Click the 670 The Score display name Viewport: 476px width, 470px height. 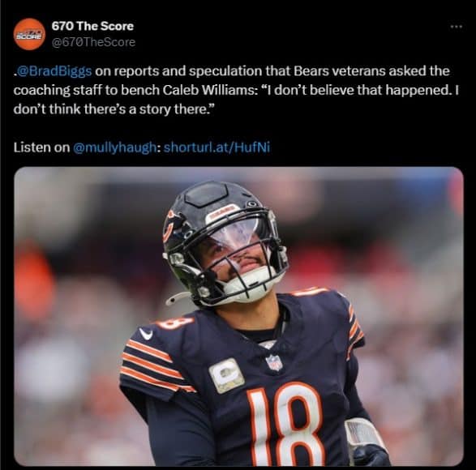point(92,26)
